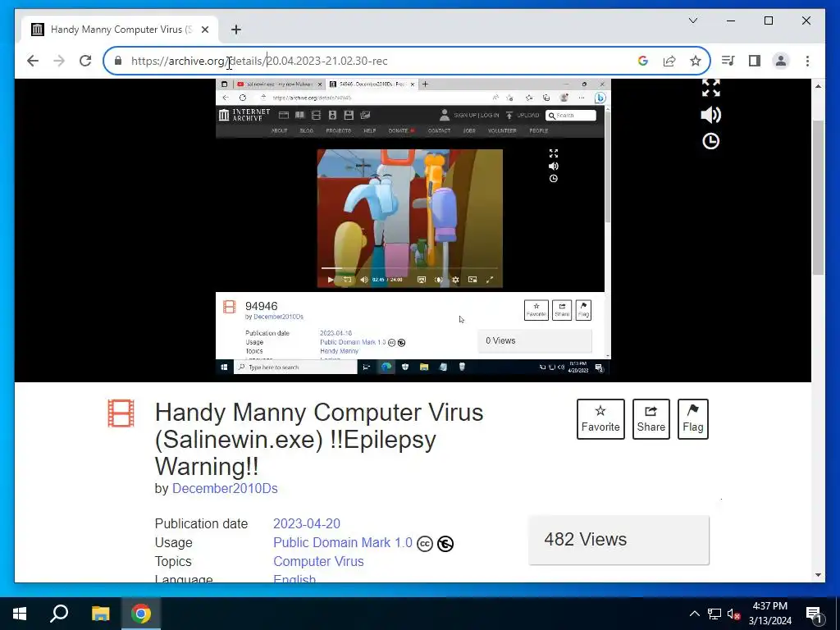Click the red film strip media icon
This screenshot has width=840, height=630.
[x=121, y=413]
